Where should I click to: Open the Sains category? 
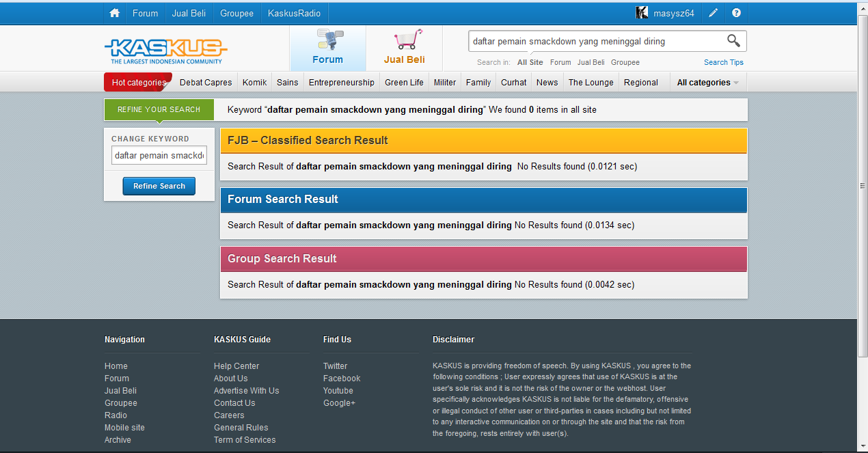point(288,83)
